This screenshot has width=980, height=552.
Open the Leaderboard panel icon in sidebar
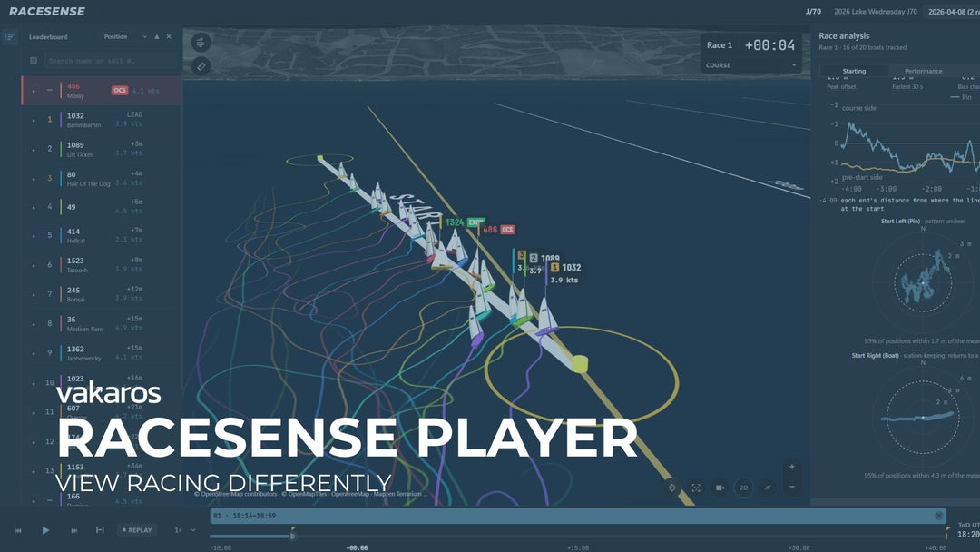coord(10,37)
